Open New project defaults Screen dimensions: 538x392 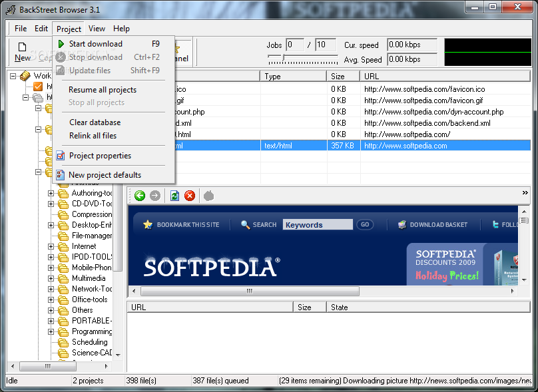pyautogui.click(x=114, y=175)
